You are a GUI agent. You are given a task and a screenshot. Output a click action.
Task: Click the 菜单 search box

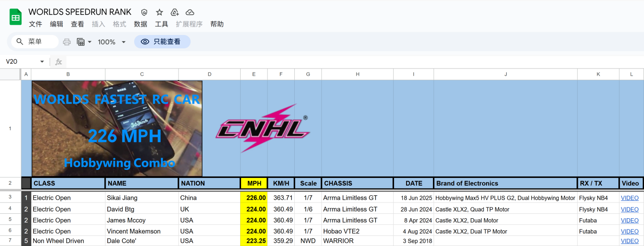pos(35,42)
